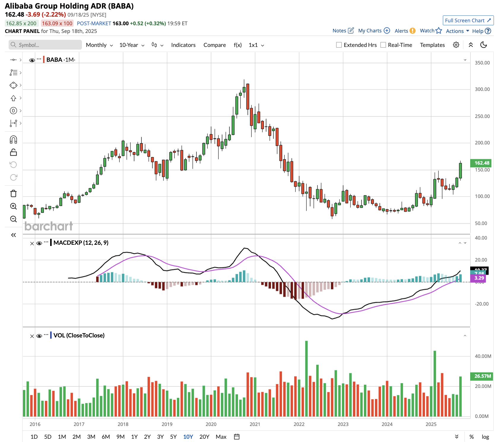Switch to log scale
The width and height of the screenshot is (504, 442).
coord(485,437)
